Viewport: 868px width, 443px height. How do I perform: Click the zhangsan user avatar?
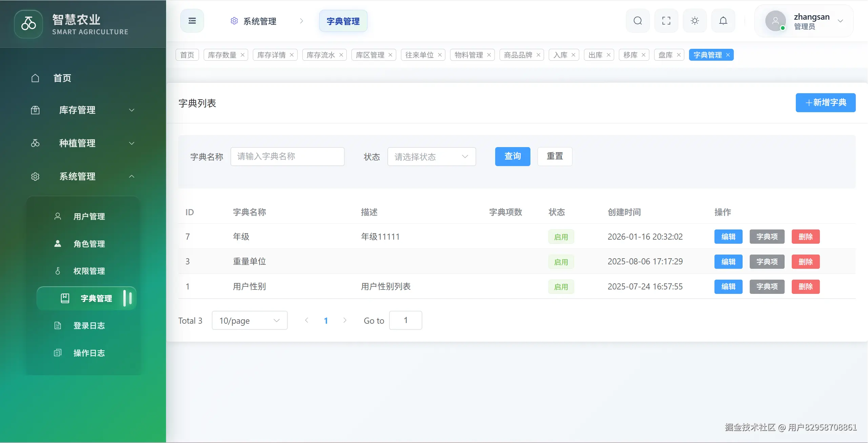(x=775, y=21)
